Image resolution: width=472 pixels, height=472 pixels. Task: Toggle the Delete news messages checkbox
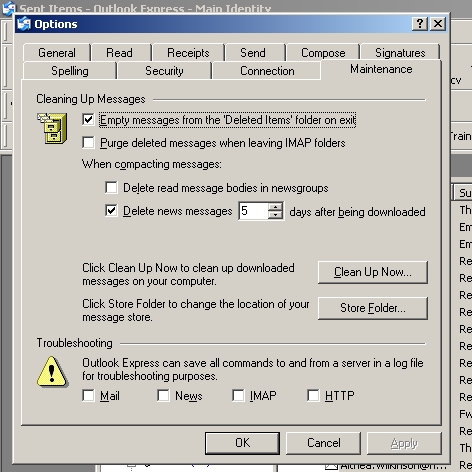[111, 211]
